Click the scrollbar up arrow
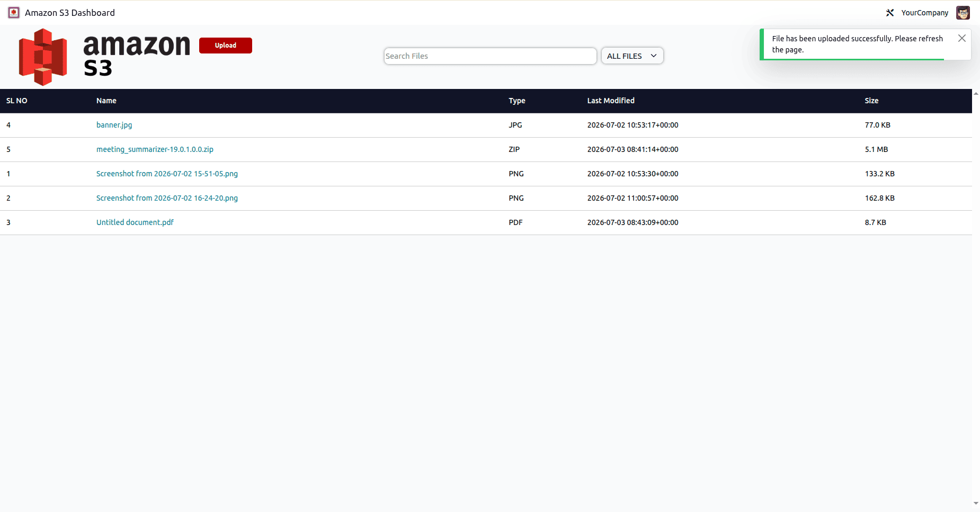 coord(976,93)
